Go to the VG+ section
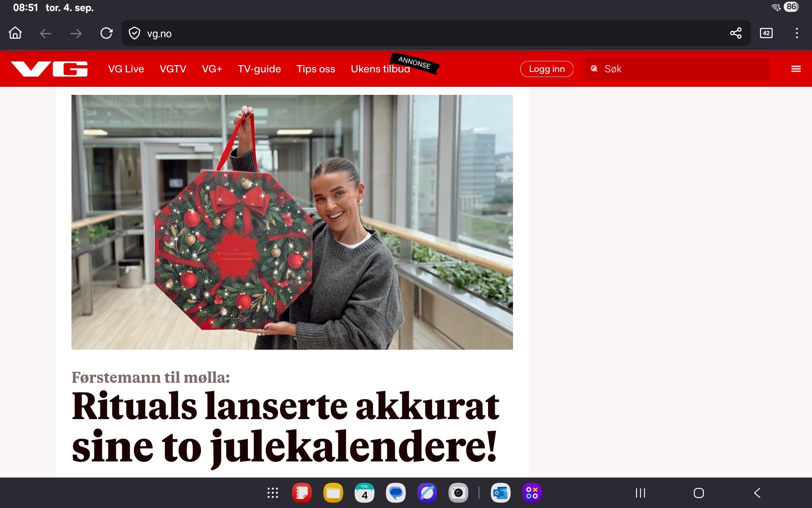Screen dimensions: 812x508 pos(212,69)
